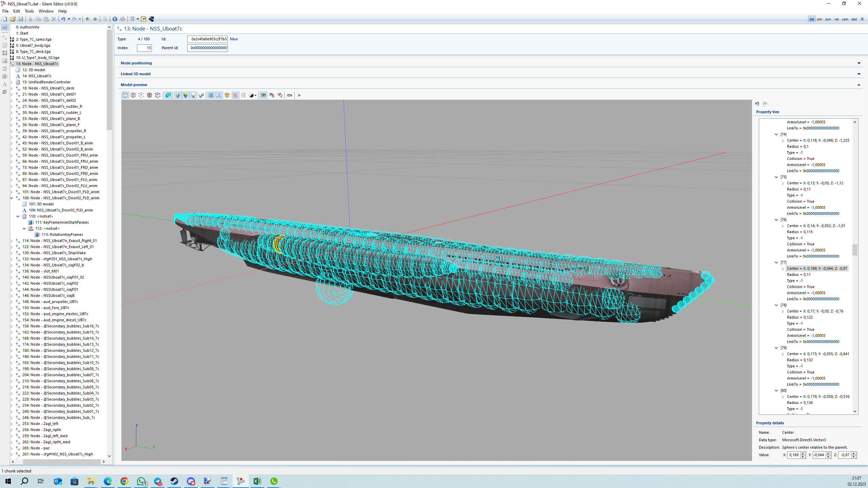Toggle the blue grid display button
868x488 pixels.
pyautogui.click(x=211, y=95)
